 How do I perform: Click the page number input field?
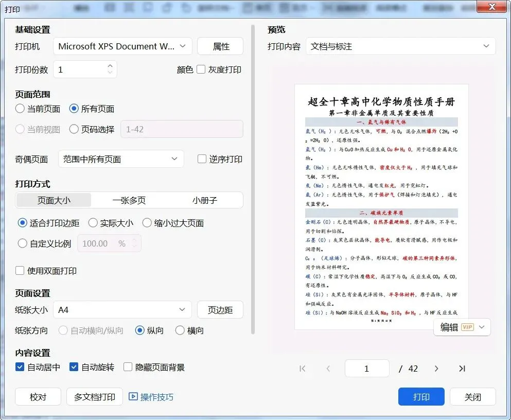point(367,369)
